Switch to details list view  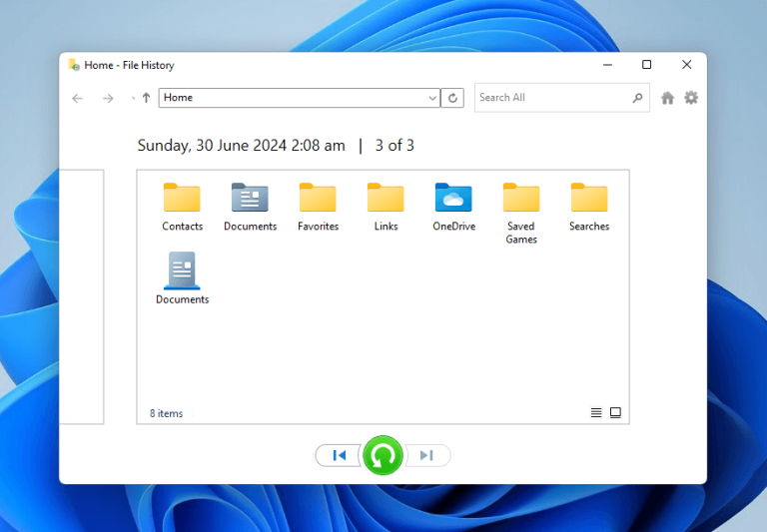point(596,412)
